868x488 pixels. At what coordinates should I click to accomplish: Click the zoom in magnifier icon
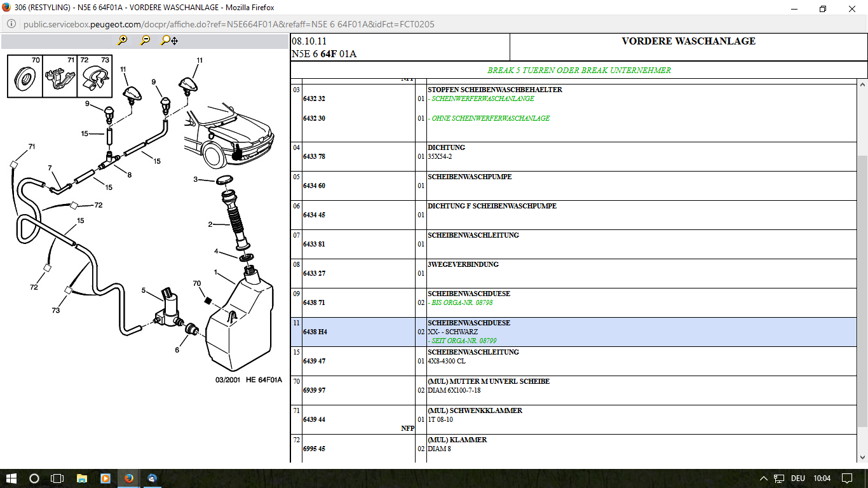point(123,40)
